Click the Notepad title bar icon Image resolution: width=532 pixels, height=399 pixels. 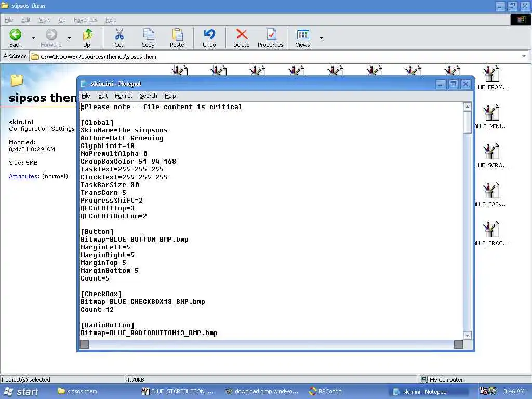pos(84,84)
